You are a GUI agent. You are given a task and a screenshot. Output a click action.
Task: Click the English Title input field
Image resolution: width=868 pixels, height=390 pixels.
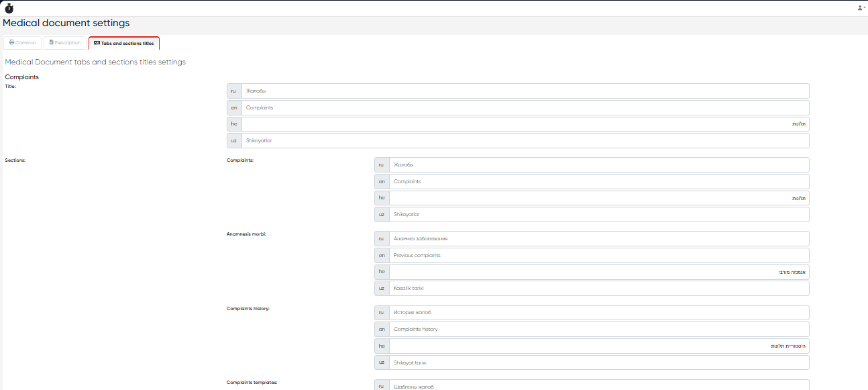tap(525, 107)
